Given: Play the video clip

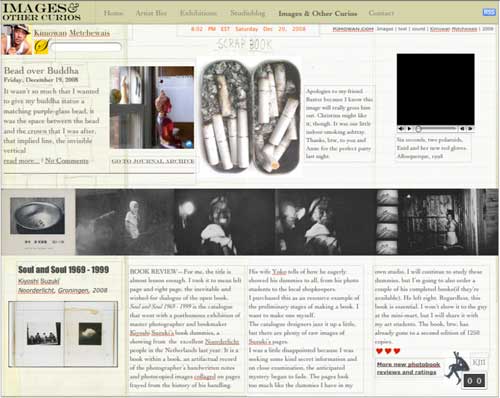Looking at the screenshot, I should 409,129.
